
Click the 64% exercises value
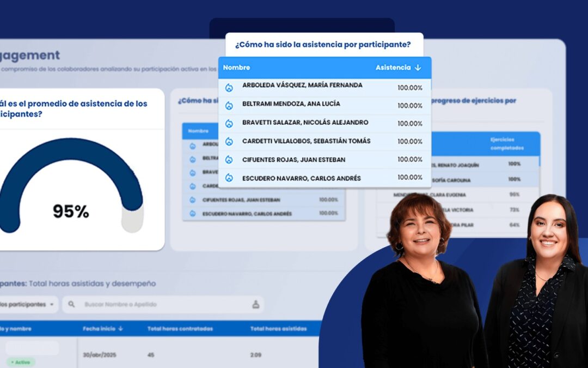click(514, 225)
